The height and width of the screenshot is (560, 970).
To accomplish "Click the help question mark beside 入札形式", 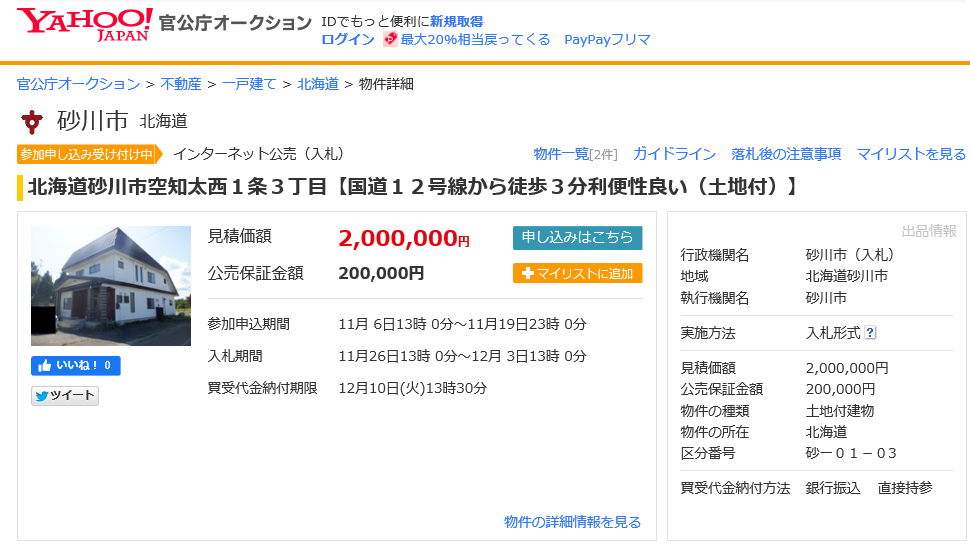I will tap(870, 333).
